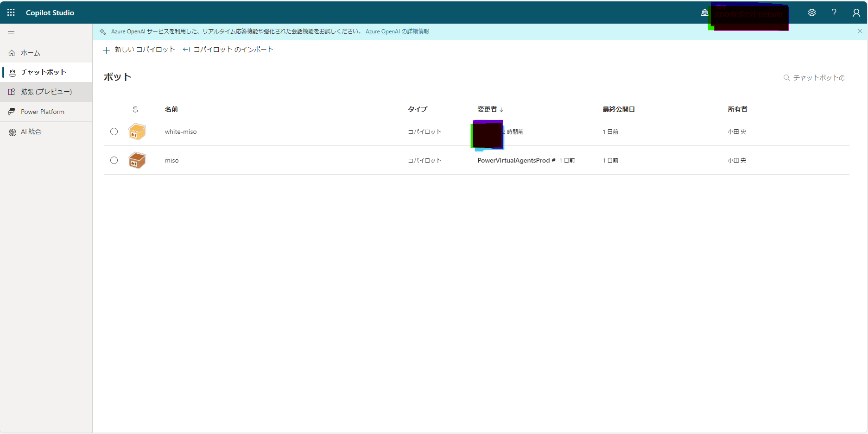Click the white-miso bot icon
868x434 pixels.
click(x=137, y=132)
